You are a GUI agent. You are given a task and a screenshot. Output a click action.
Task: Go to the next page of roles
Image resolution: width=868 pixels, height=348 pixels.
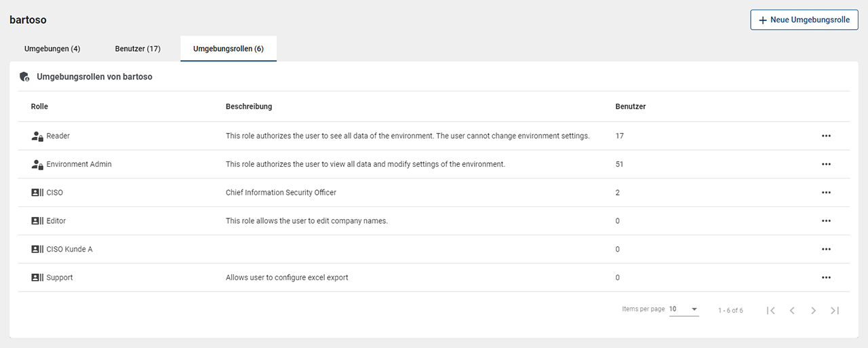(813, 310)
